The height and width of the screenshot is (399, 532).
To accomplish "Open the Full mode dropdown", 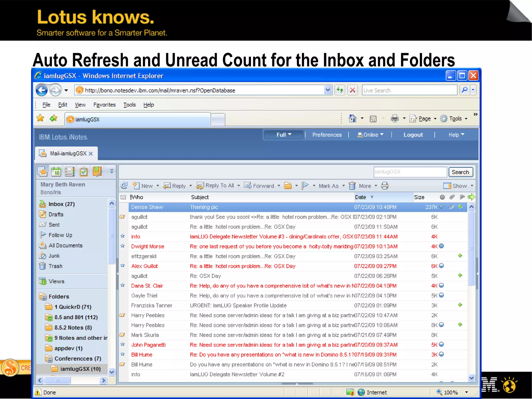I will (284, 135).
